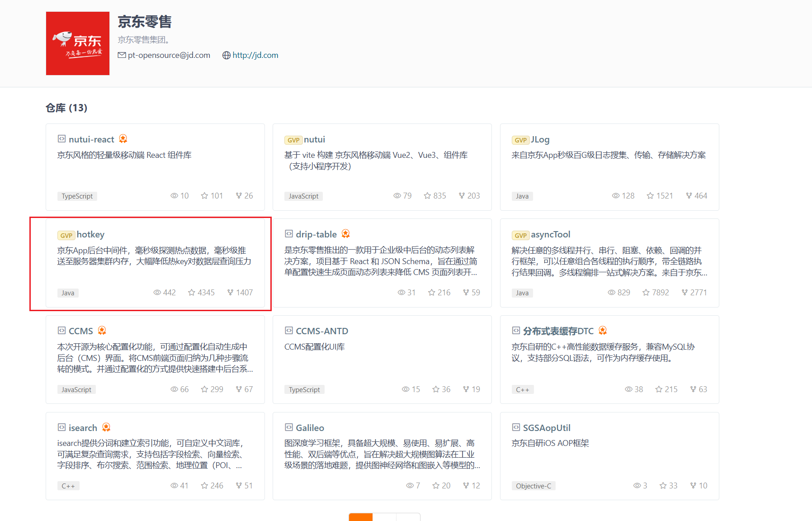The height and width of the screenshot is (521, 812).
Task: Click the Java tag on the asyncTool card
Action: (x=522, y=293)
